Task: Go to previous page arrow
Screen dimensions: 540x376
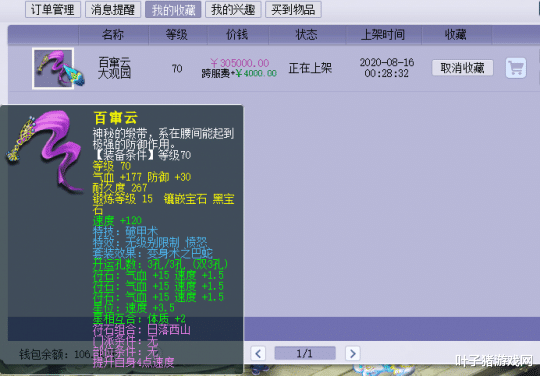Action: click(x=258, y=353)
